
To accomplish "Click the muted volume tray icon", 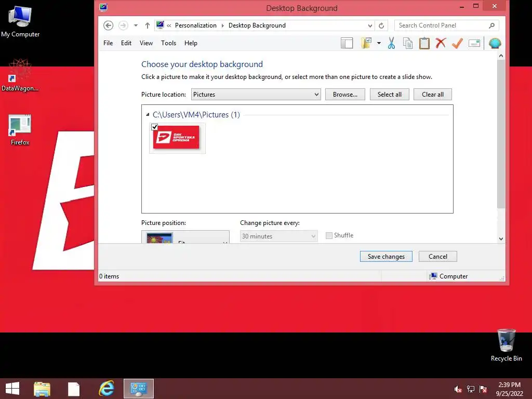I will (458, 389).
